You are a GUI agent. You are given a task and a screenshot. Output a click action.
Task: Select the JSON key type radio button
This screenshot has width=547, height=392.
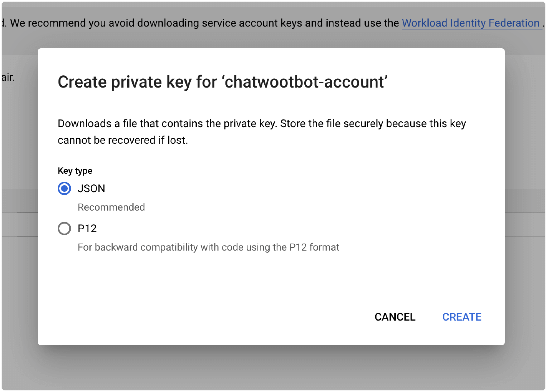point(64,188)
